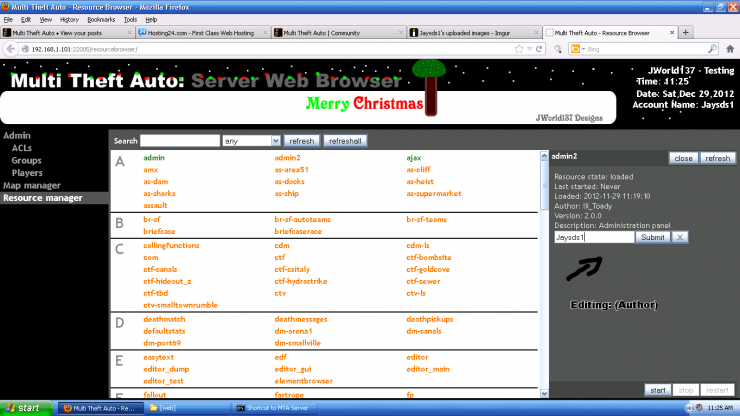Open the Windows start menu
Screen dimensions: 740x416
pyautogui.click(x=25, y=408)
